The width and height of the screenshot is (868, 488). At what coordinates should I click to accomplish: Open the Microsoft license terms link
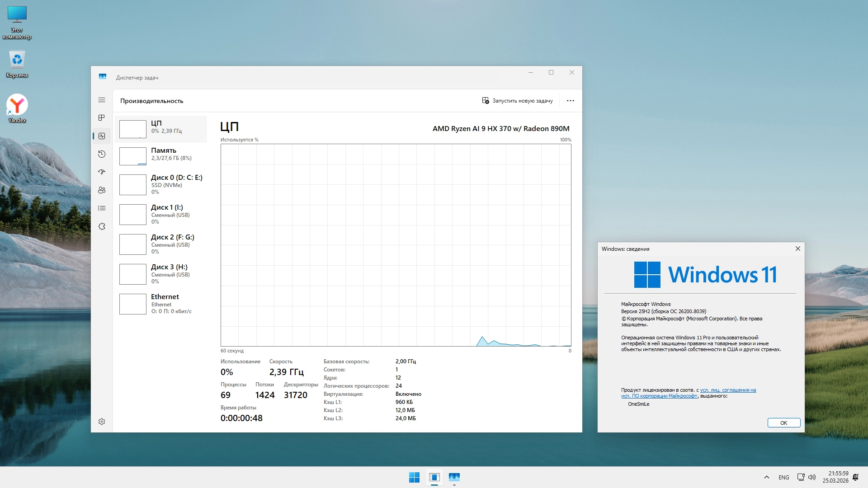click(x=727, y=390)
